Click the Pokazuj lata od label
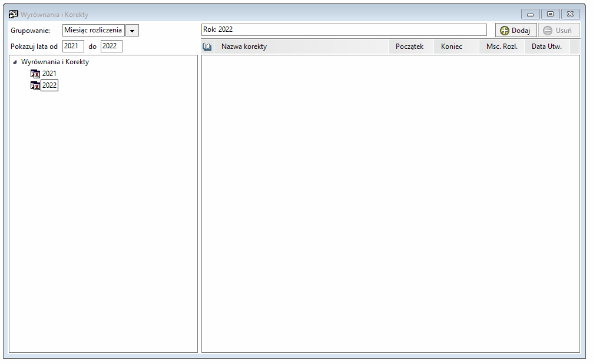The image size is (593, 364). click(x=34, y=47)
